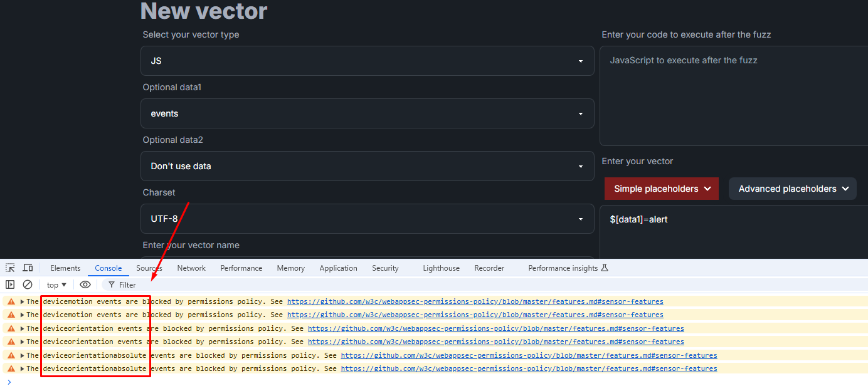This screenshot has height=391, width=868.
Task: Switch to the Network tab
Action: (191, 268)
